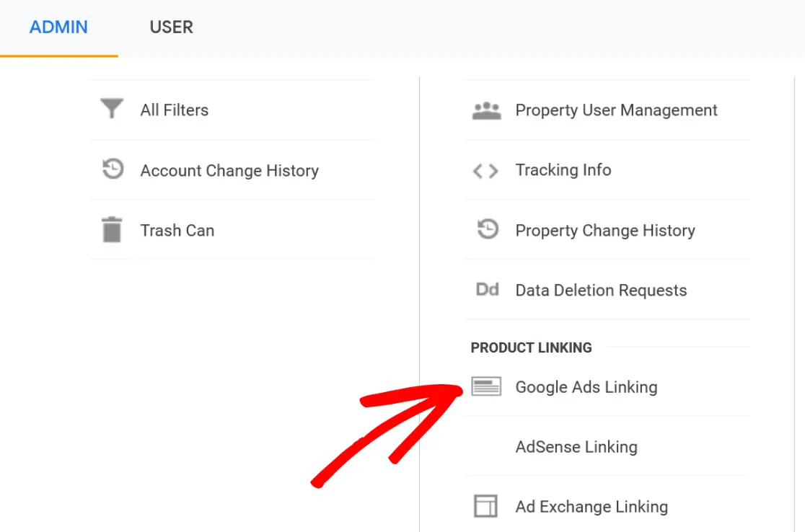This screenshot has width=805, height=532.
Task: Click the Property Change History clock icon
Action: click(x=488, y=231)
